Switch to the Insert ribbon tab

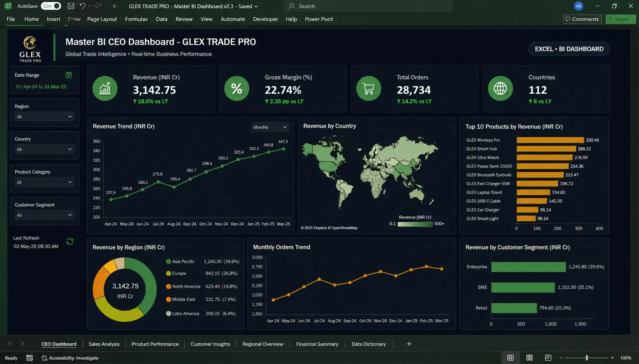(x=54, y=19)
